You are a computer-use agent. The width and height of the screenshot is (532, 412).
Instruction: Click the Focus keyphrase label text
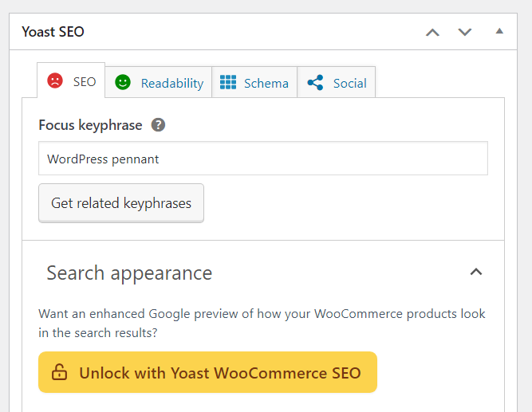coord(90,124)
